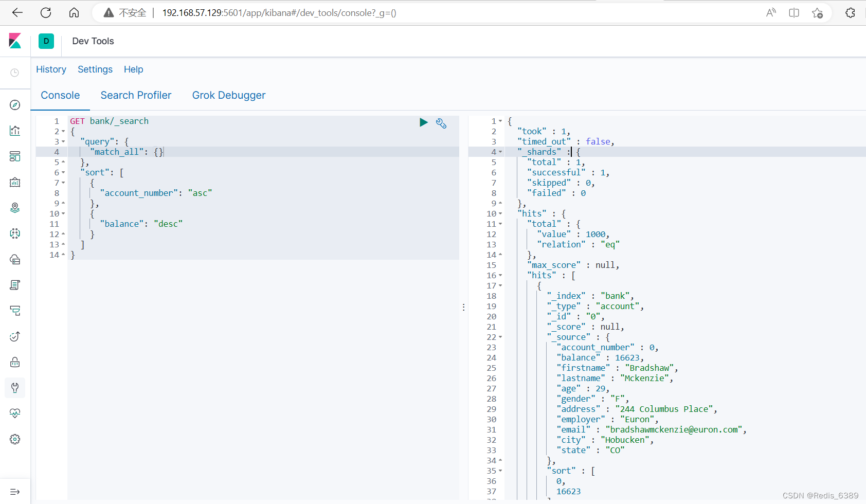Open the Visualize chart icon in sidebar
The width and height of the screenshot is (866, 504).
(15, 131)
